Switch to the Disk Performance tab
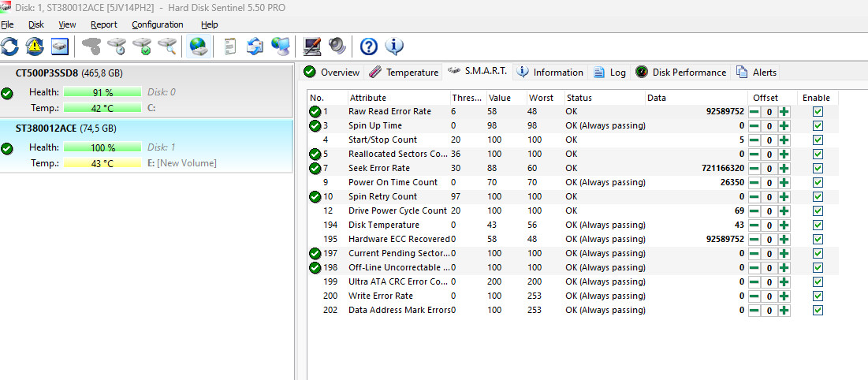The height and width of the screenshot is (380, 868). pyautogui.click(x=681, y=73)
